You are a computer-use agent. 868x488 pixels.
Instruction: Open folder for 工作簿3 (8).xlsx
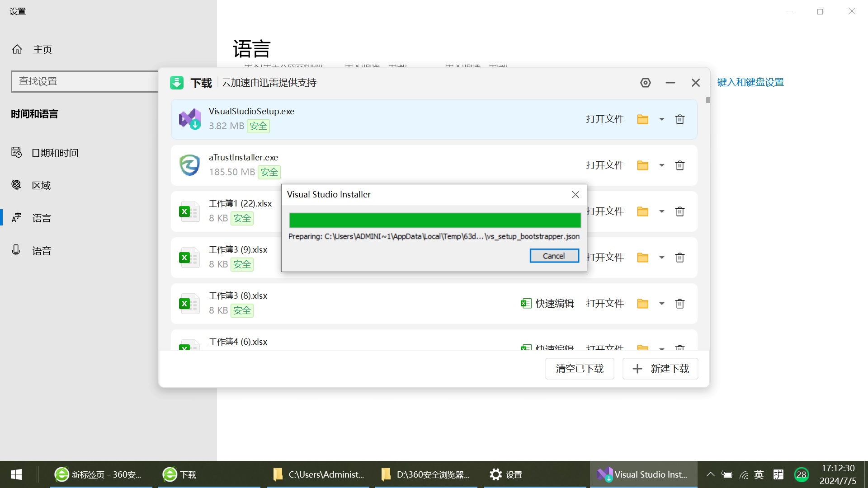click(643, 304)
